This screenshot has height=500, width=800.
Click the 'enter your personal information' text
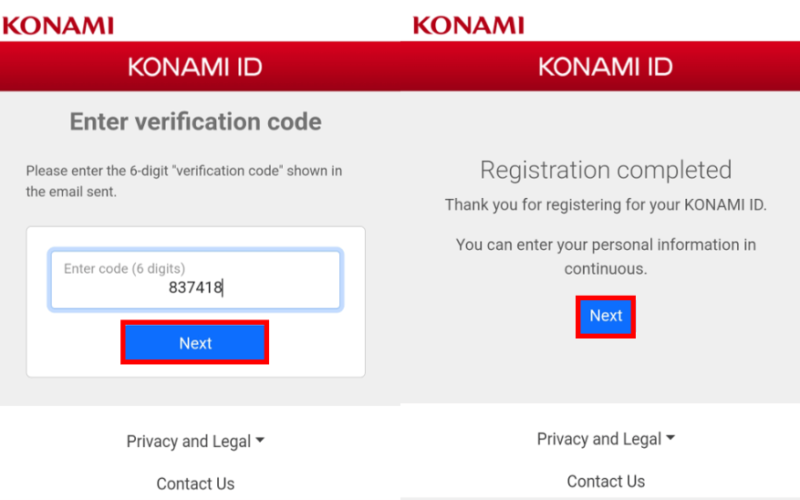(606, 257)
